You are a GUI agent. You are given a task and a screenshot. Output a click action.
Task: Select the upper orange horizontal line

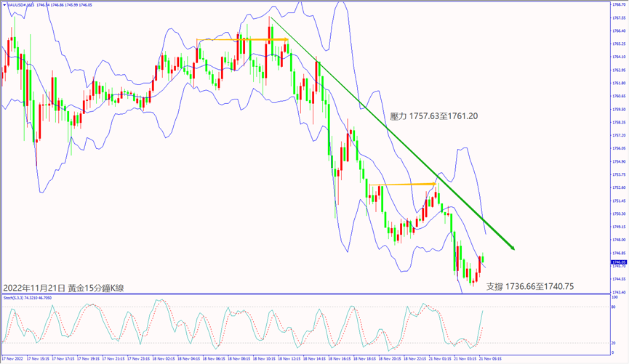(x=241, y=39)
